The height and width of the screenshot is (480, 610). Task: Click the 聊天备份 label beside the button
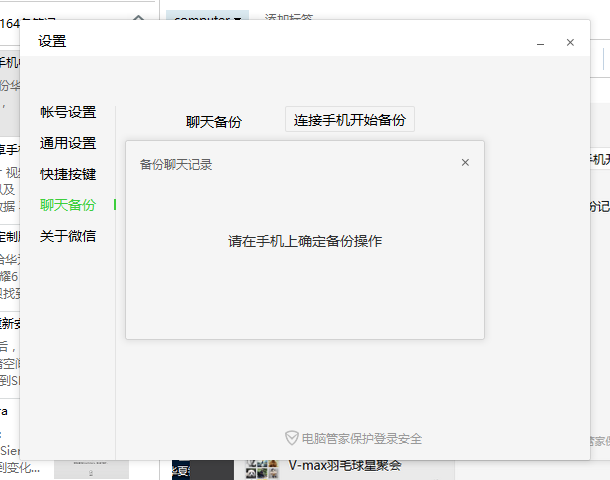point(214,122)
